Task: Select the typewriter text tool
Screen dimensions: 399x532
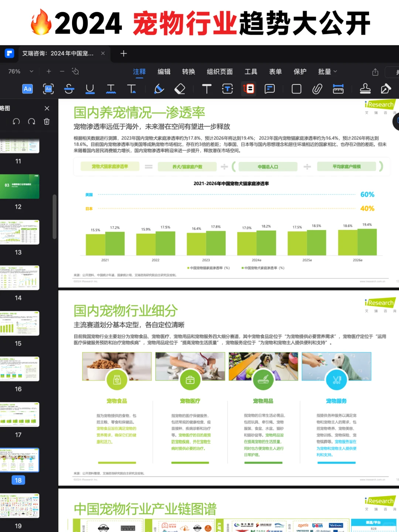Action: tap(207, 89)
